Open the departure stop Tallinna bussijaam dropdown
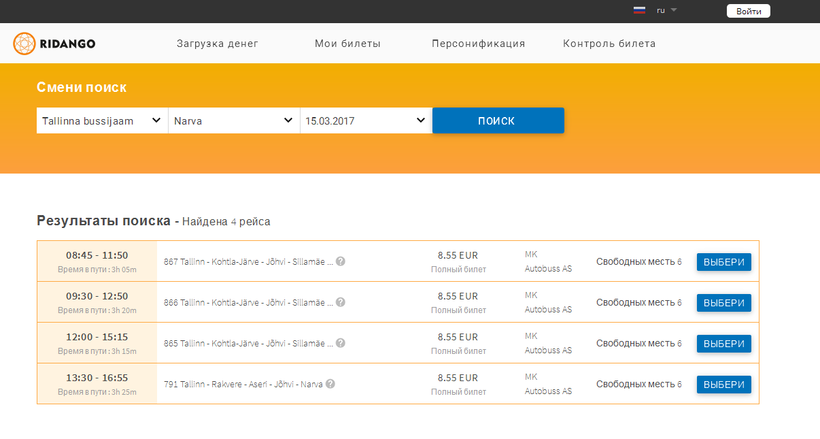This screenshot has width=820, height=439. 102,121
